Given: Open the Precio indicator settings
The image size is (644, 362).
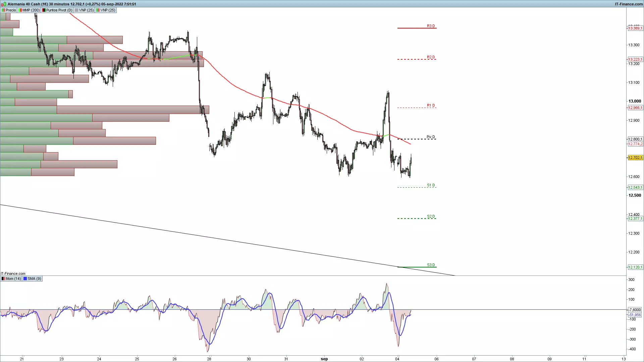Looking at the screenshot, I should 9,10.
